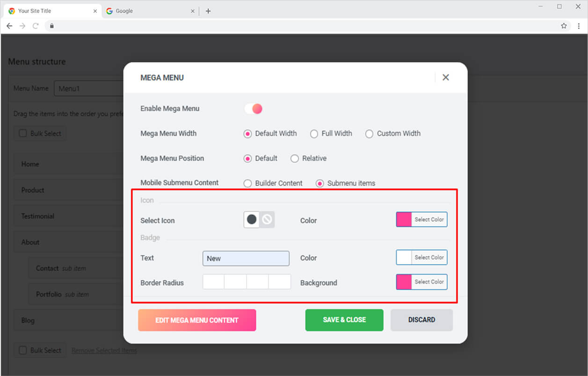588x376 pixels.
Task: Choose Custom Width for mega menu
Action: (x=369, y=134)
